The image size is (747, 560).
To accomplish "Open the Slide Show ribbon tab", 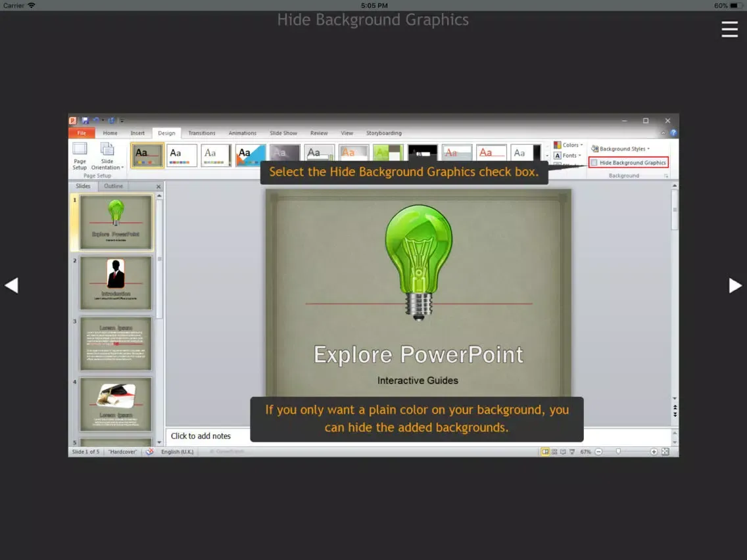I will [283, 133].
